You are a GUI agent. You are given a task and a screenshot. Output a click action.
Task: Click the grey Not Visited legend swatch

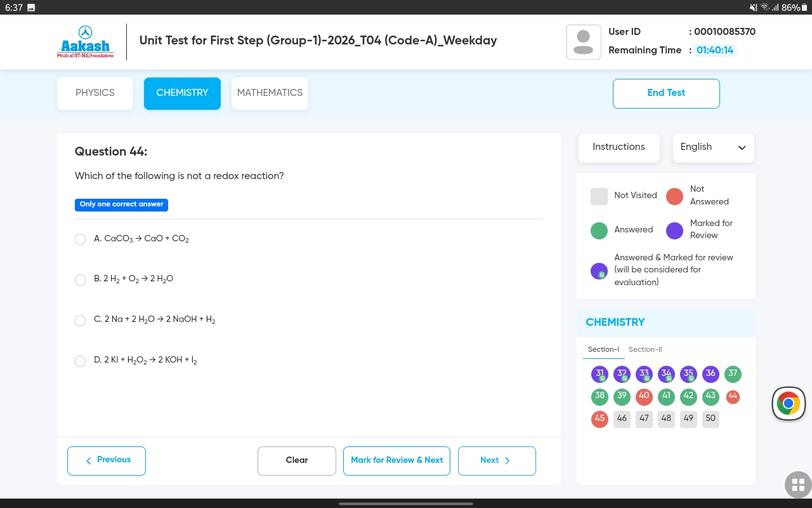click(599, 196)
